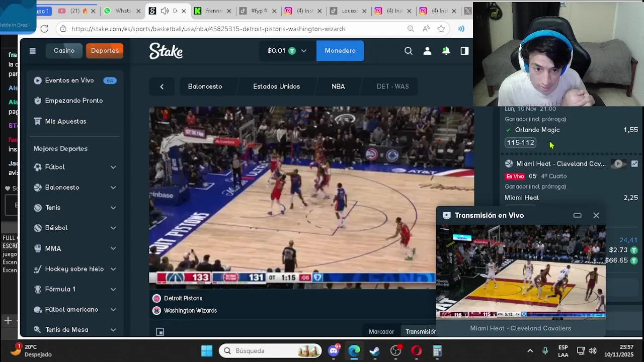The height and width of the screenshot is (362, 644).
Task: Open Opera browser from the taskbar
Action: pyautogui.click(x=417, y=351)
